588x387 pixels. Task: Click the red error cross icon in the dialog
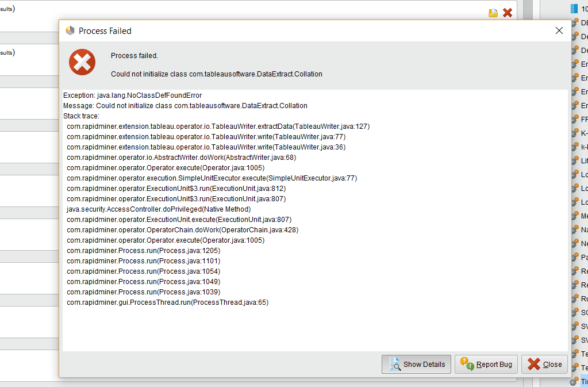tap(82, 62)
